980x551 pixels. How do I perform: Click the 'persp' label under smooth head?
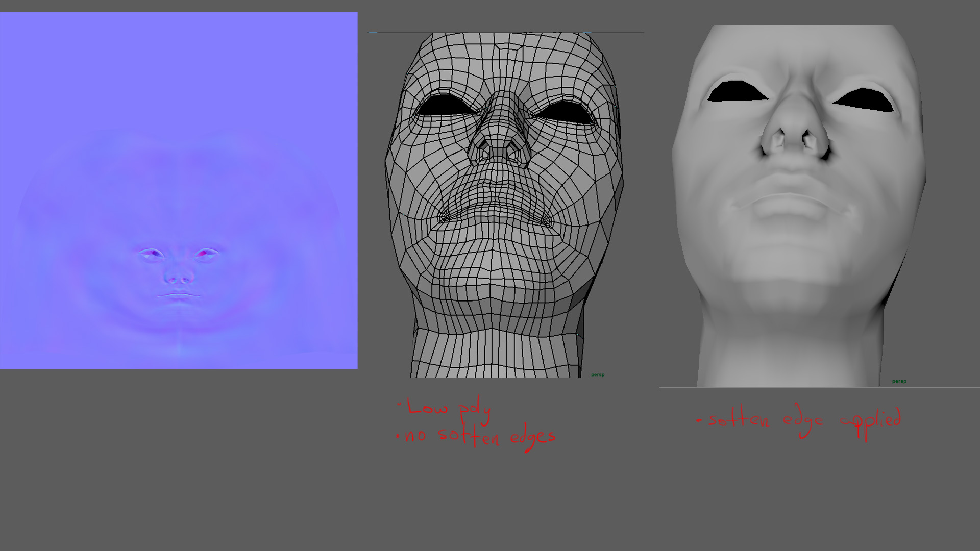click(899, 381)
